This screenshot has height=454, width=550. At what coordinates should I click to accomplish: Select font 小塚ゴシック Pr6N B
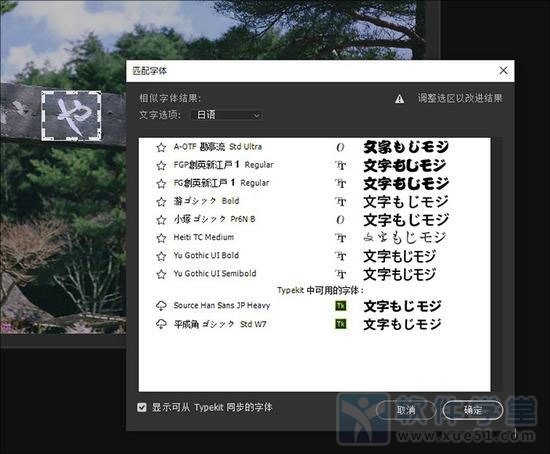tap(214, 220)
